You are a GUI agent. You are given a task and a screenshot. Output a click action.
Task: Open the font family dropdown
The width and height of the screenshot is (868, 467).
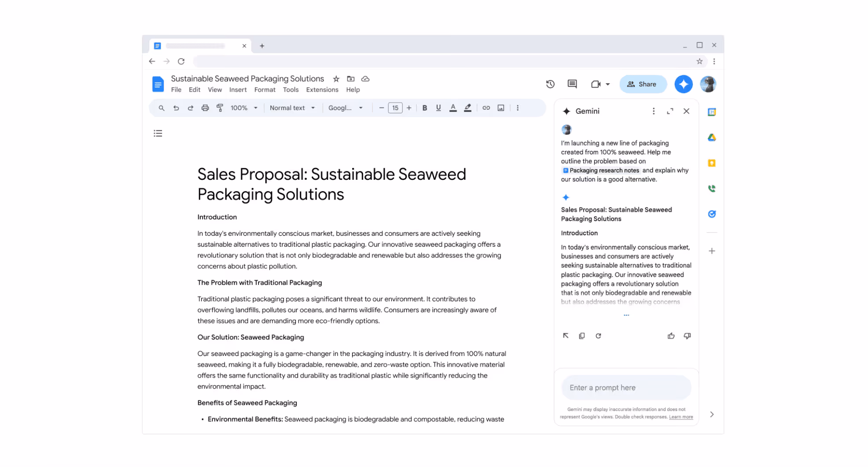[x=346, y=108]
